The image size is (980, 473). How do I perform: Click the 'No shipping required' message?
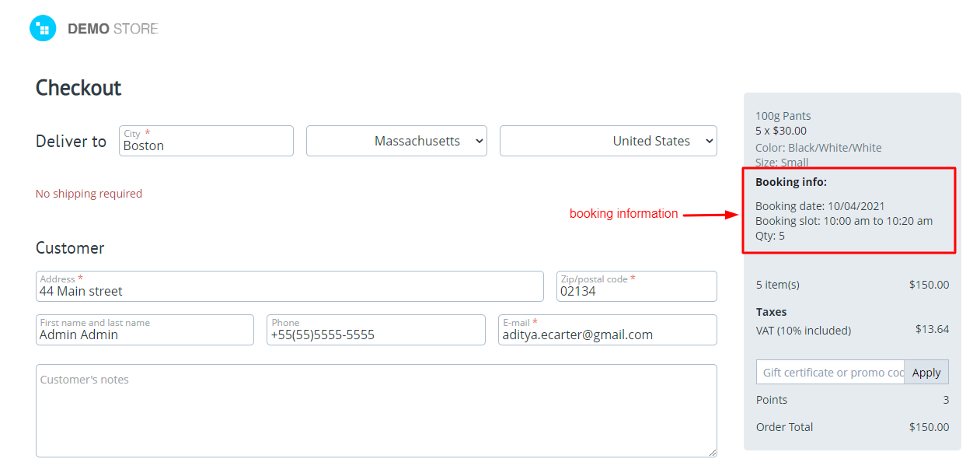click(89, 194)
